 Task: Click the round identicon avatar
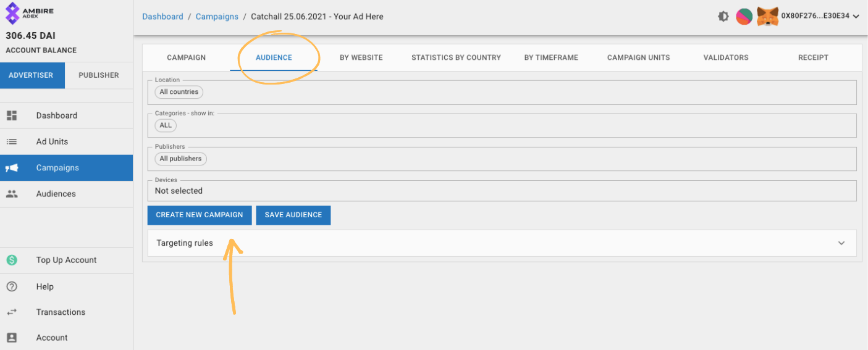click(744, 17)
